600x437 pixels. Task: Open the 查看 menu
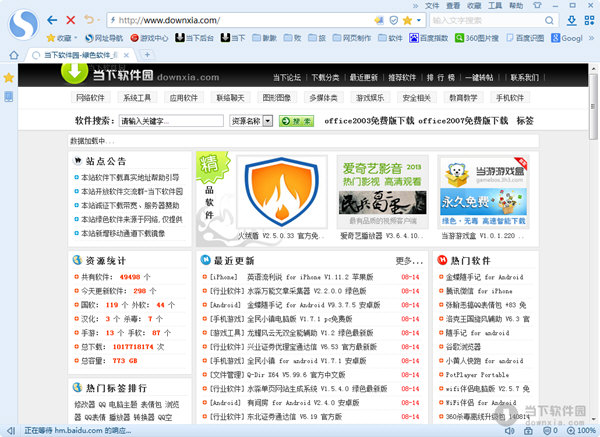click(x=453, y=5)
